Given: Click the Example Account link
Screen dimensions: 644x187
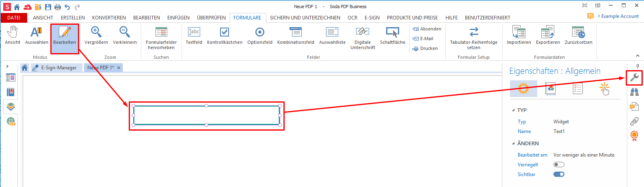Looking at the screenshot, I should (620, 16).
